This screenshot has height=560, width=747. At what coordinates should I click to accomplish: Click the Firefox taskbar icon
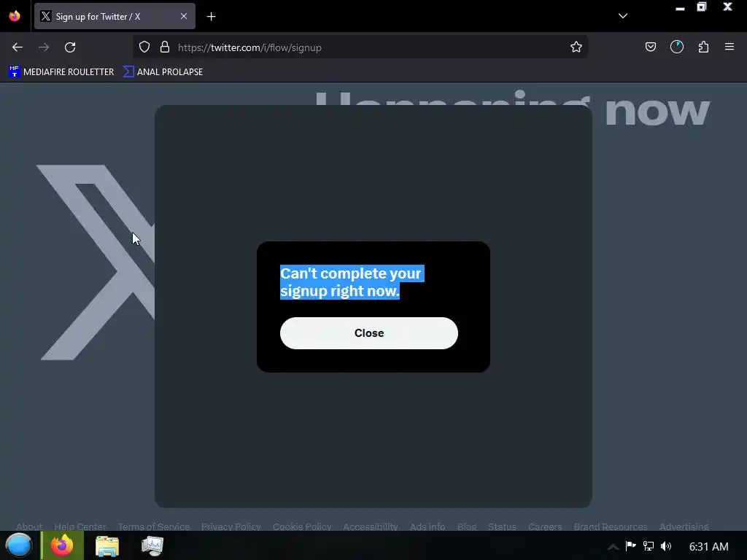pos(62,545)
